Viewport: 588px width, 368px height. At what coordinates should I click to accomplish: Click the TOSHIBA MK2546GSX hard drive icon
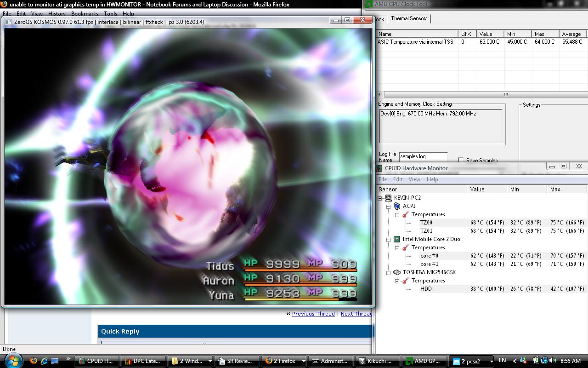pyautogui.click(x=397, y=272)
